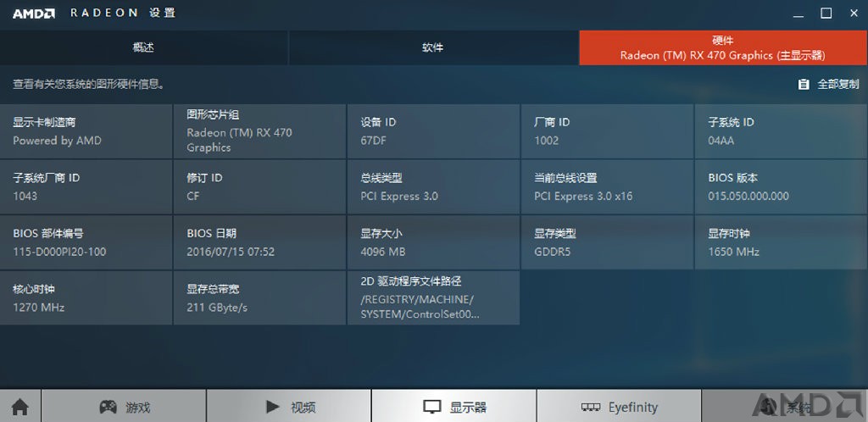This screenshot has width=868, height=422.
Task: Click the AMD logo in title bar
Action: click(34, 14)
